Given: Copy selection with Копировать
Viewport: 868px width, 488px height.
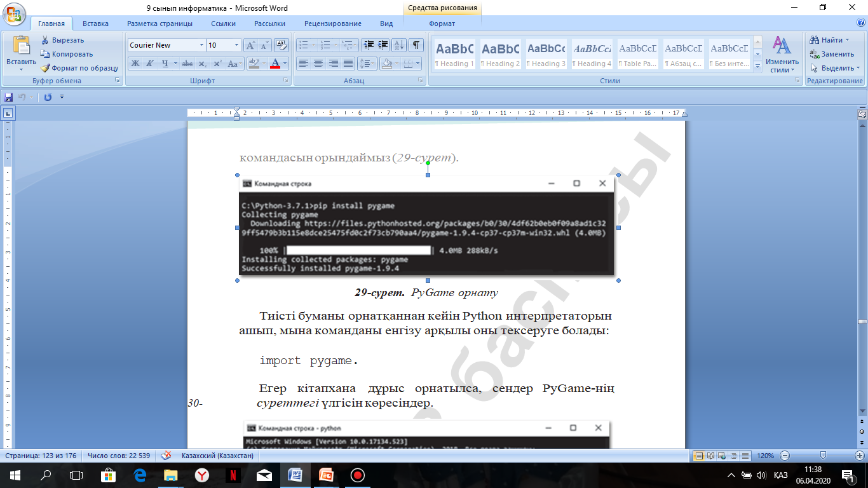Looking at the screenshot, I should click(67, 54).
